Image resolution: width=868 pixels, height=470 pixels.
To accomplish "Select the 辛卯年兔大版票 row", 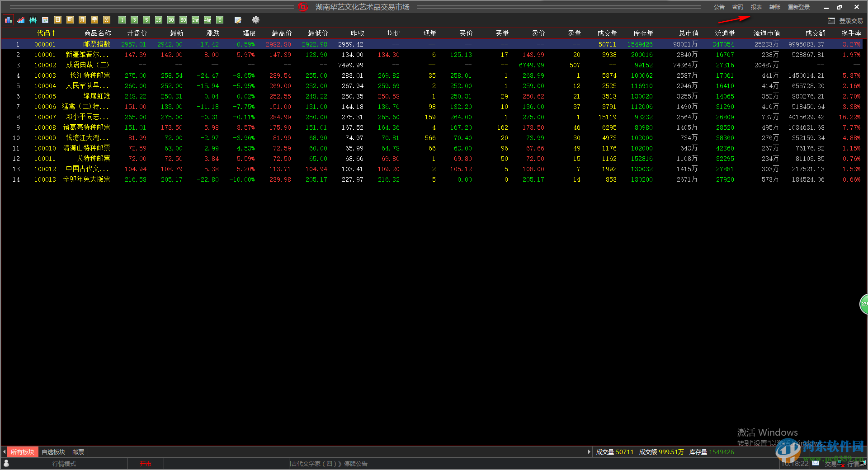I will click(x=432, y=179).
